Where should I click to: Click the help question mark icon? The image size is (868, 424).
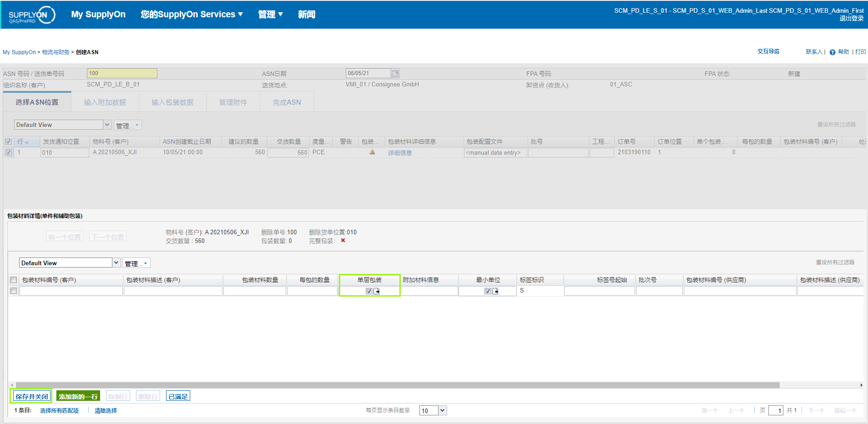tap(832, 52)
